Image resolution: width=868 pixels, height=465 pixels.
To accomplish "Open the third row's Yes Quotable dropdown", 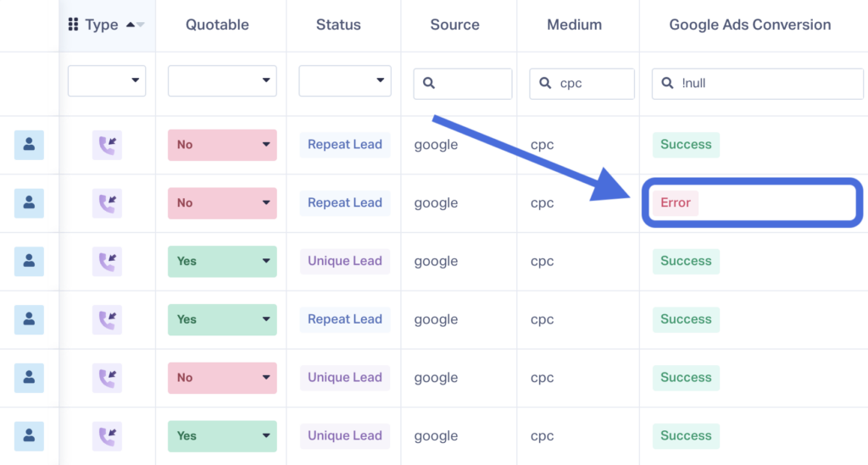I will coord(222,262).
